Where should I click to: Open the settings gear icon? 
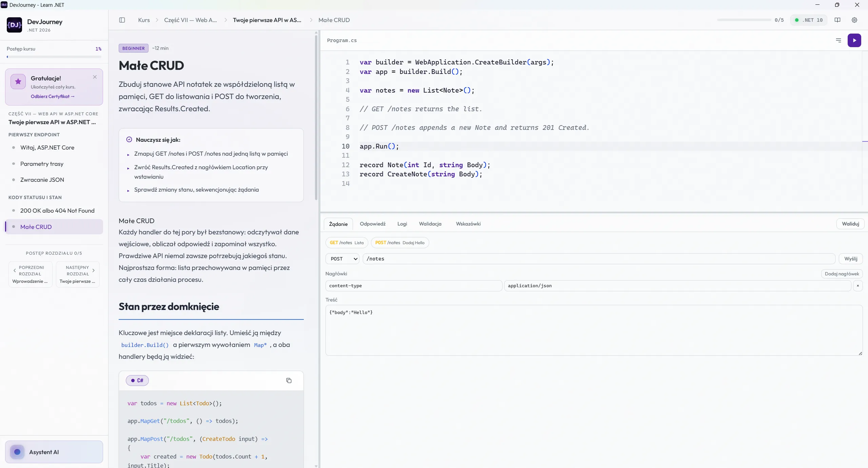coord(854,20)
